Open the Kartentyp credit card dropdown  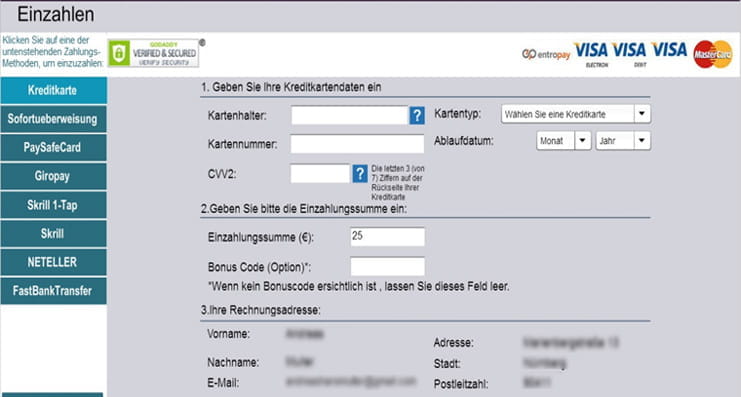[x=576, y=114]
